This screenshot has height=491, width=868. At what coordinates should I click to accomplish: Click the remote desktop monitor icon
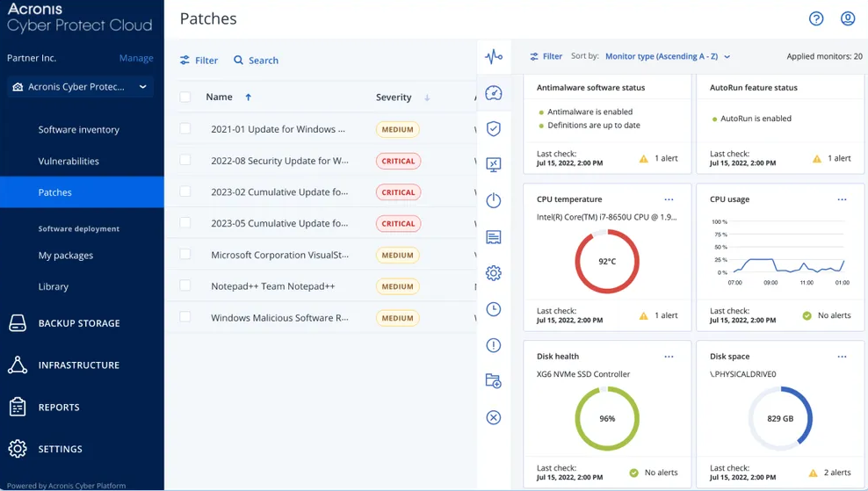pyautogui.click(x=494, y=164)
